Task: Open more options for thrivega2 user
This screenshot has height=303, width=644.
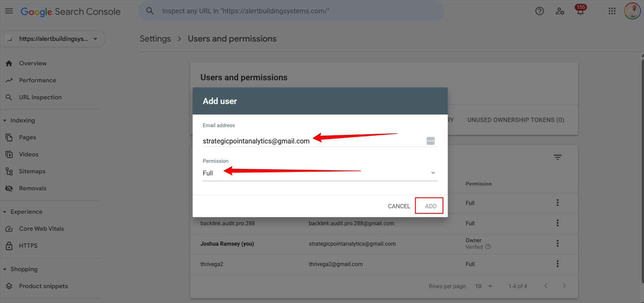Action: pos(557,264)
